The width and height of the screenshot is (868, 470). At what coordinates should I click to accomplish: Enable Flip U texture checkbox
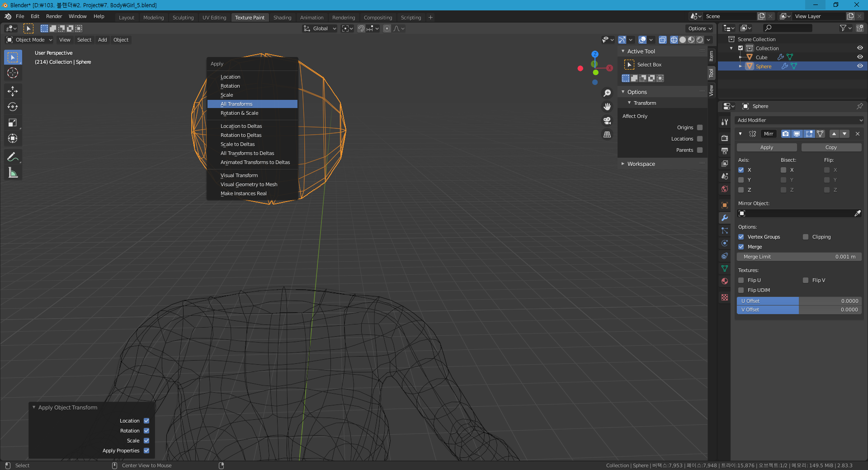741,280
